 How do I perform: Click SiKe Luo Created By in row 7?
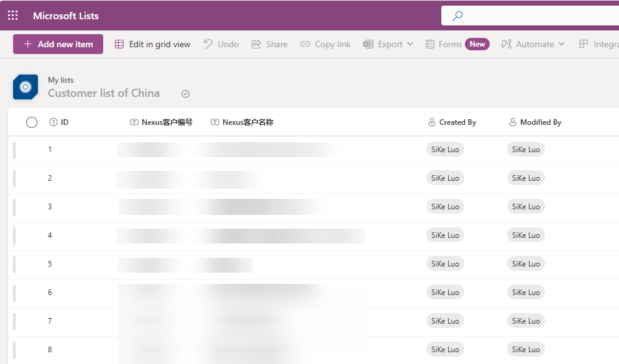[x=446, y=321]
